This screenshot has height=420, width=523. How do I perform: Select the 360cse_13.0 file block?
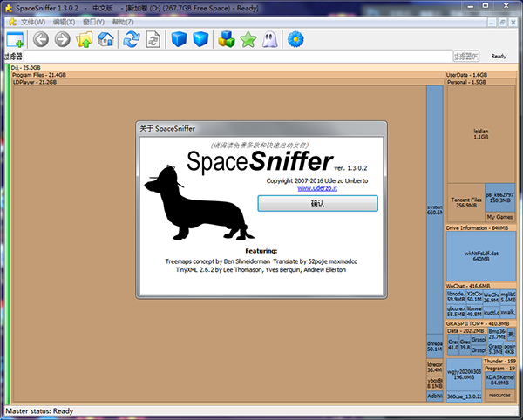pyautogui.click(x=464, y=396)
